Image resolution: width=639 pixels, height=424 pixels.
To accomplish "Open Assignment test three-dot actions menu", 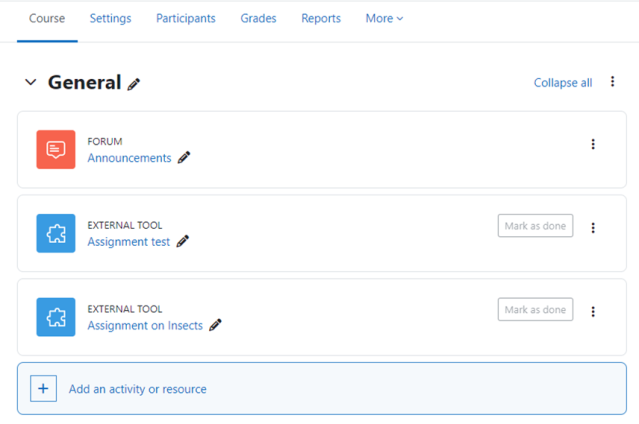I will pos(593,228).
